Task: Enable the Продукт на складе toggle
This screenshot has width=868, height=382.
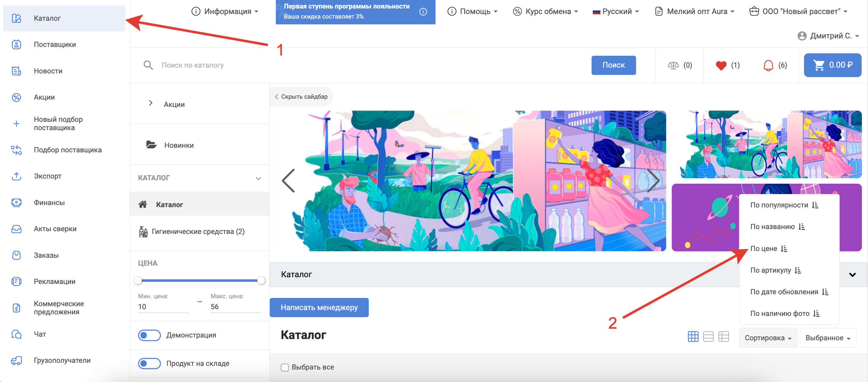Action: pyautogui.click(x=149, y=363)
